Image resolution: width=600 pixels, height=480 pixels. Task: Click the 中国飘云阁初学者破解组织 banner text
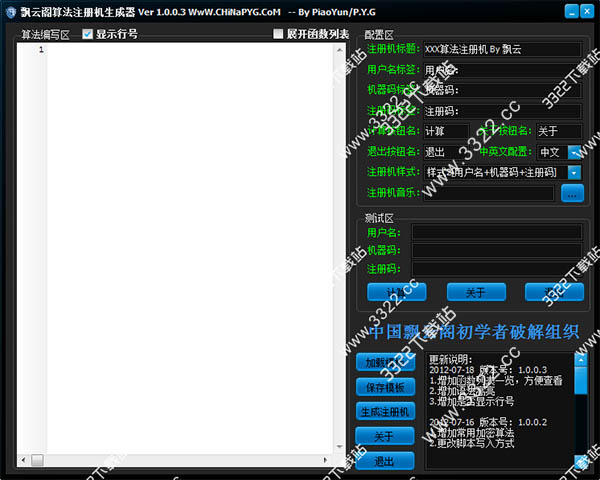(x=474, y=331)
